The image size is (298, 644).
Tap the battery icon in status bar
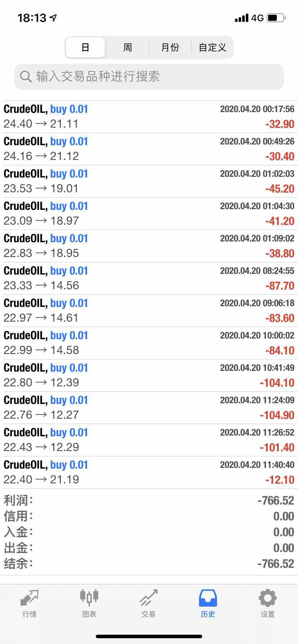[x=276, y=18]
